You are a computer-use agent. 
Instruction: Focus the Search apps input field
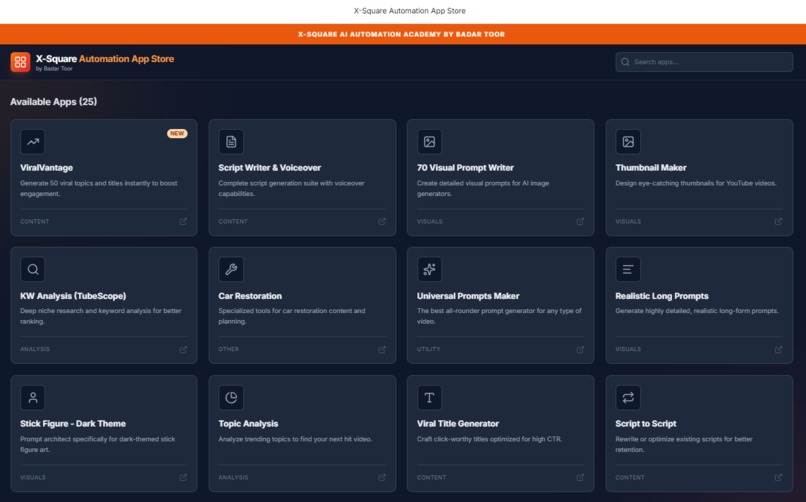coord(704,62)
